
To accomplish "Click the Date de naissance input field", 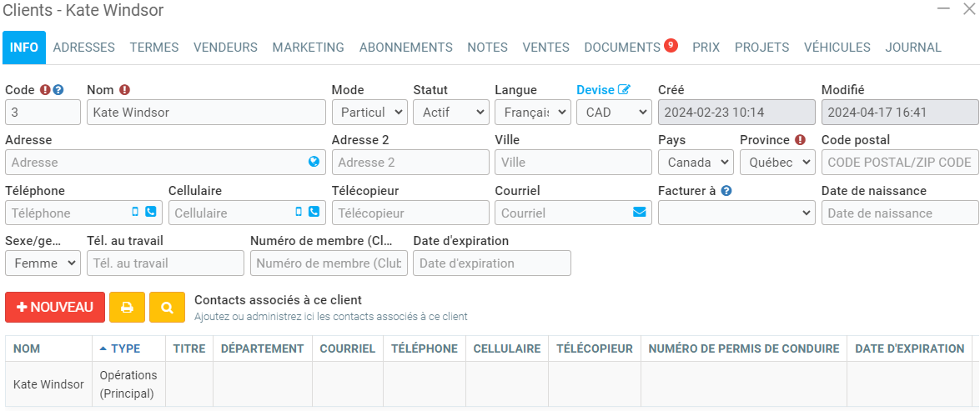I will click(x=899, y=213).
